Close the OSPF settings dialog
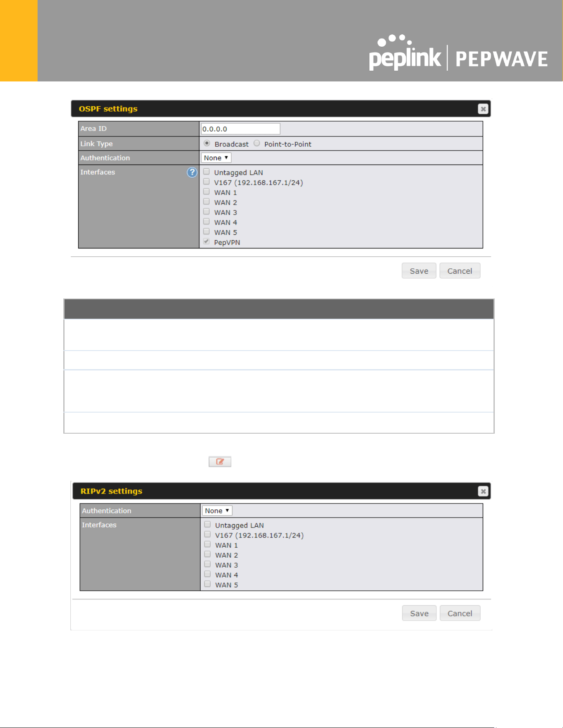 pyautogui.click(x=483, y=109)
